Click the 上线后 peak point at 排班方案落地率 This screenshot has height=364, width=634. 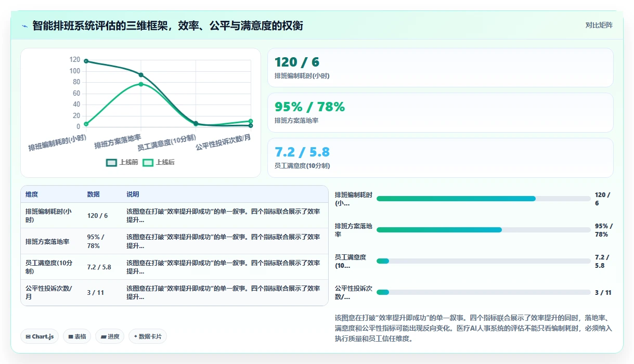[x=141, y=84]
